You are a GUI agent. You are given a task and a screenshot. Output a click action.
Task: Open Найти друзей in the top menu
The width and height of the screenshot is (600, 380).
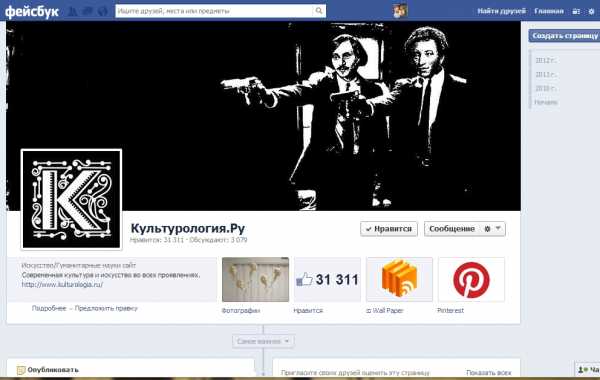click(x=501, y=11)
